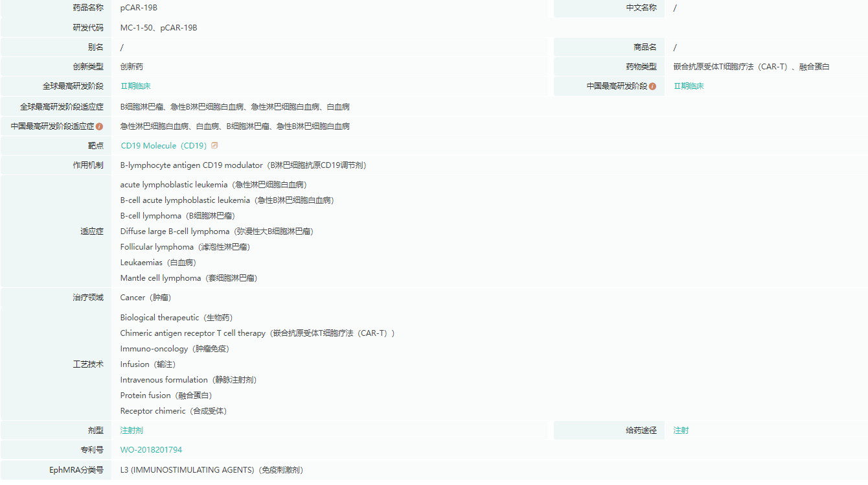The width and height of the screenshot is (868, 485).
Task: Click the "中文名称" field label
Action: (x=641, y=8)
